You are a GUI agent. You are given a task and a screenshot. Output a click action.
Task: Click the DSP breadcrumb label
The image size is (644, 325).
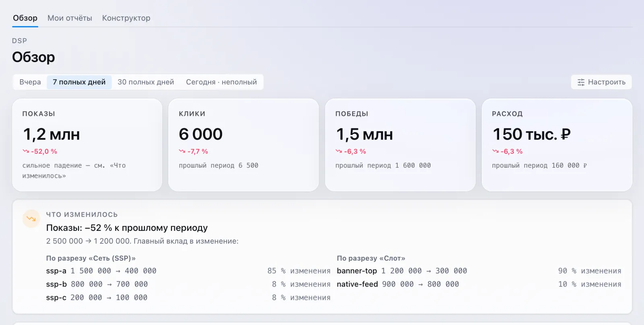pyautogui.click(x=19, y=41)
